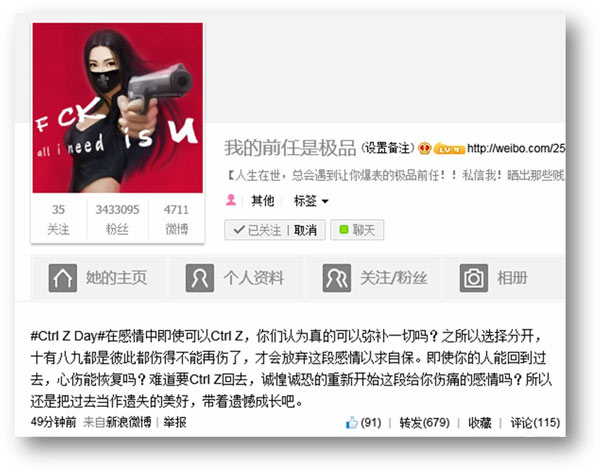The height and width of the screenshot is (470, 600).
Task: Click the thumbs-up like icon
Action: coord(352,423)
